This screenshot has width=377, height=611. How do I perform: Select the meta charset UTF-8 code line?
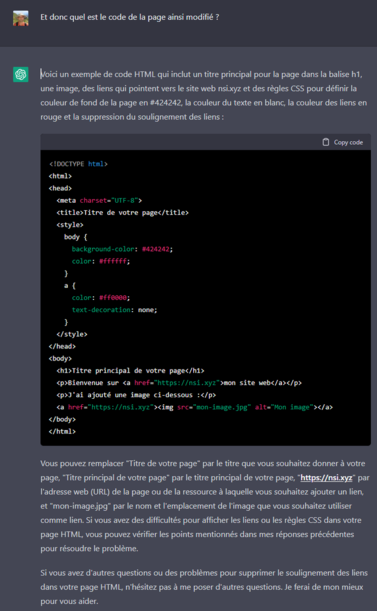99,200
